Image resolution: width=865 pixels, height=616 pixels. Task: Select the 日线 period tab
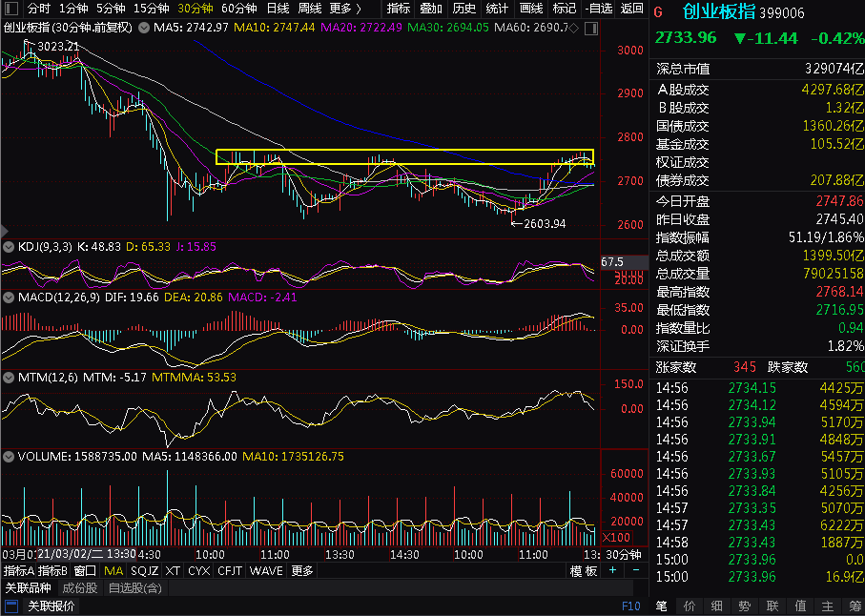278,9
